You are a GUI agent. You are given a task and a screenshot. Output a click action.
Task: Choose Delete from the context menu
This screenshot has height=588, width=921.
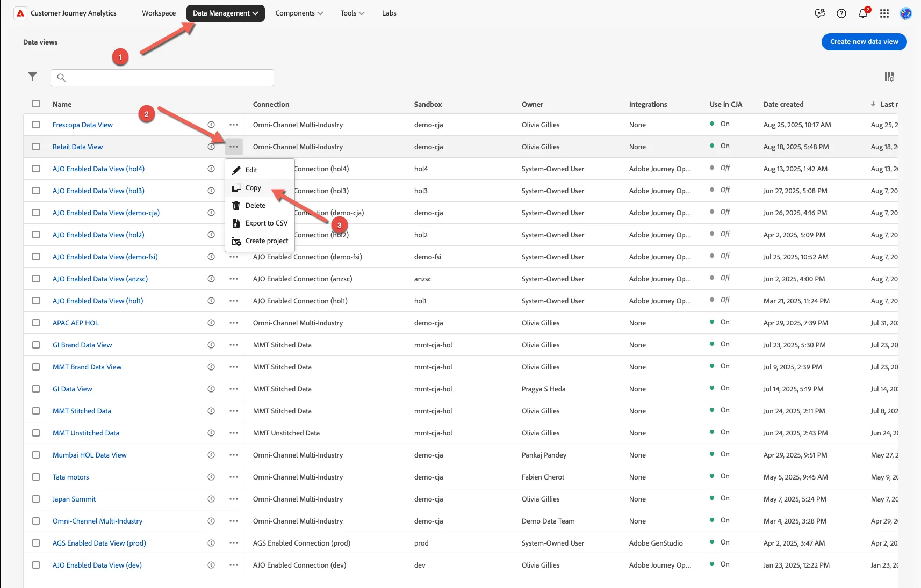pos(260,205)
